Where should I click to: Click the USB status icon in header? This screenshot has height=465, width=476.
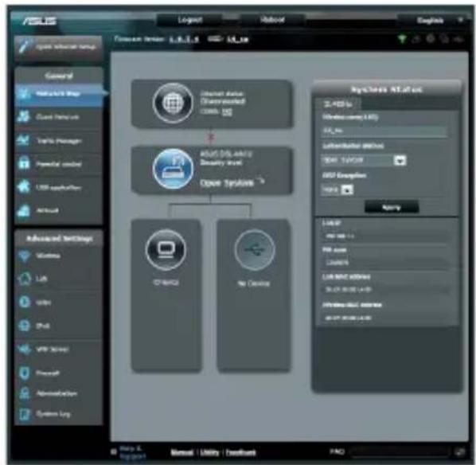[x=458, y=39]
